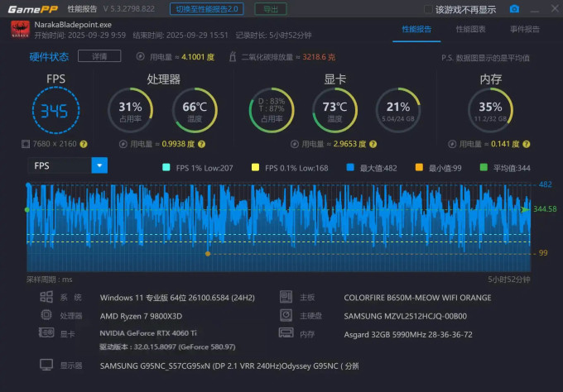Click the SAMSUNG G95NC monitor text
Image resolution: width=563 pixels, height=392 pixels.
tap(229, 366)
